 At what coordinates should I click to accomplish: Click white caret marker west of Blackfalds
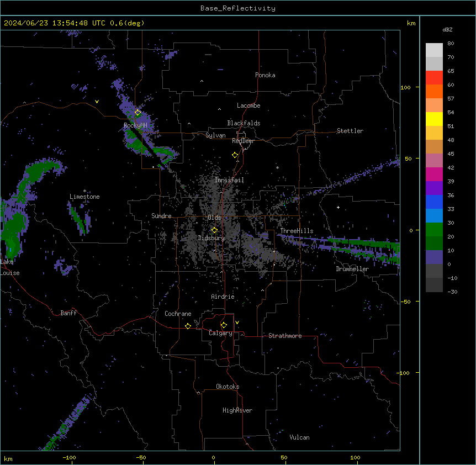189,124
